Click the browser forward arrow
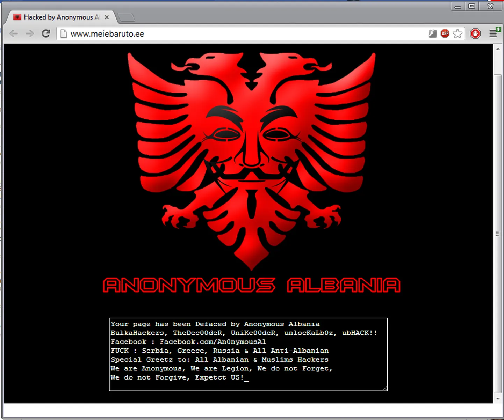Image resolution: width=504 pixels, height=420 pixels. pos(30,34)
